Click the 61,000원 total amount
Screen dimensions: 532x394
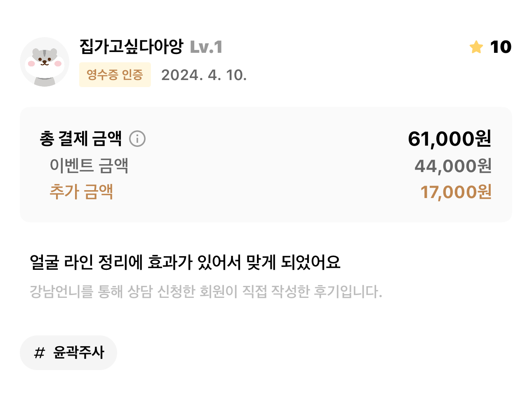point(450,139)
